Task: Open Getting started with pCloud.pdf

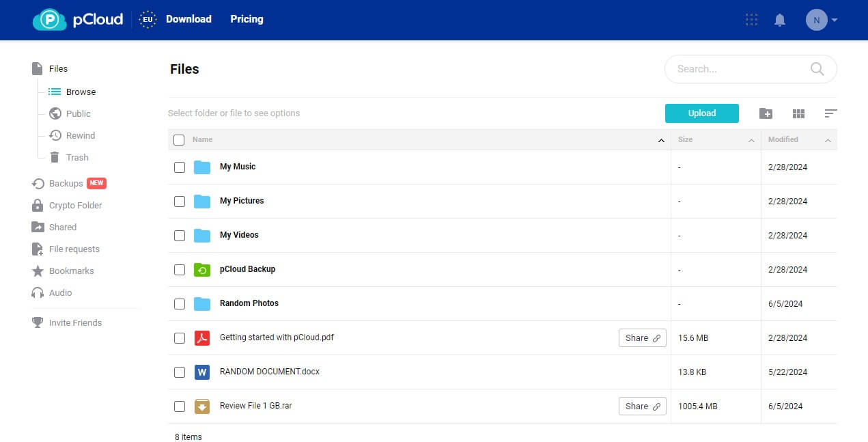Action: tap(277, 337)
